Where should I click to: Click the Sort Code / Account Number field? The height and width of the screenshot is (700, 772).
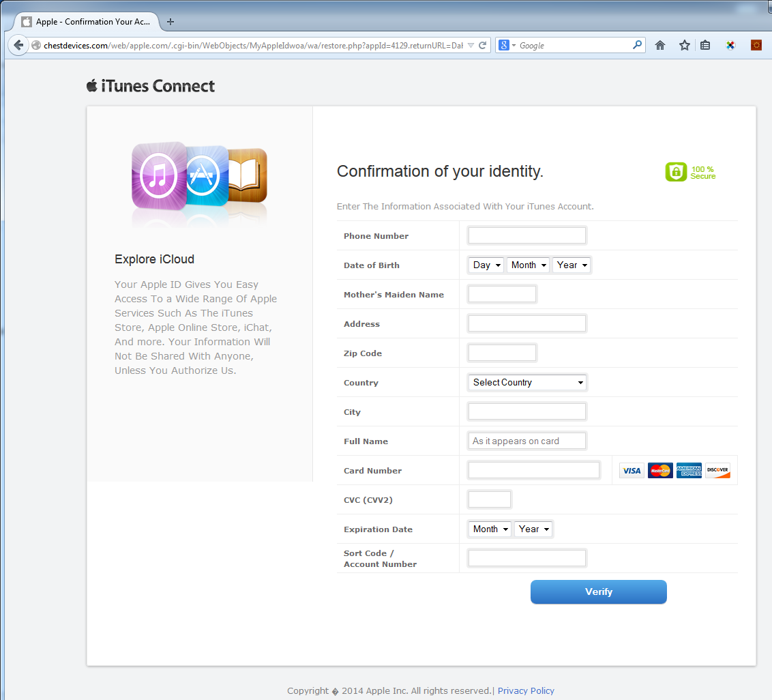(x=527, y=558)
